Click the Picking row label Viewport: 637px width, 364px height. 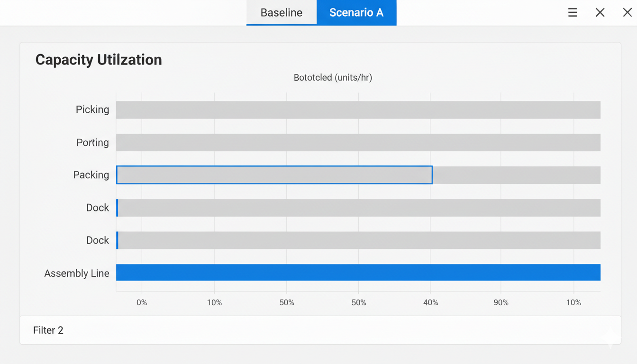92,109
